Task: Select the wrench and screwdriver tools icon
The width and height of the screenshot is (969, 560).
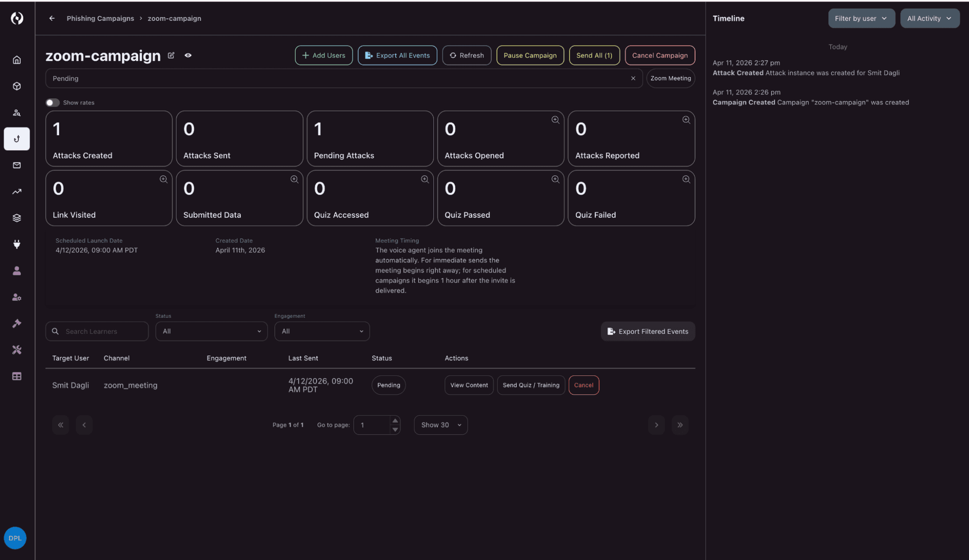Action: pos(17,350)
